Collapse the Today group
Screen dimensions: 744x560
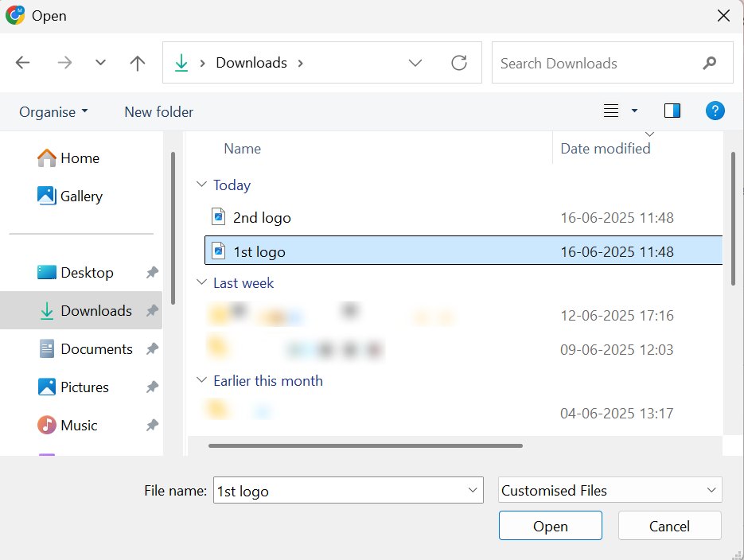click(x=201, y=185)
